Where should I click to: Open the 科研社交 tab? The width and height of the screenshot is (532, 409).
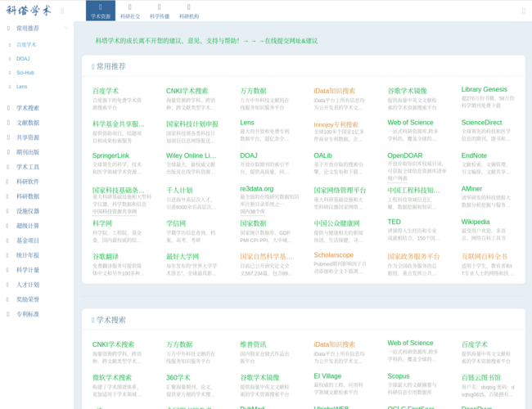(130, 11)
